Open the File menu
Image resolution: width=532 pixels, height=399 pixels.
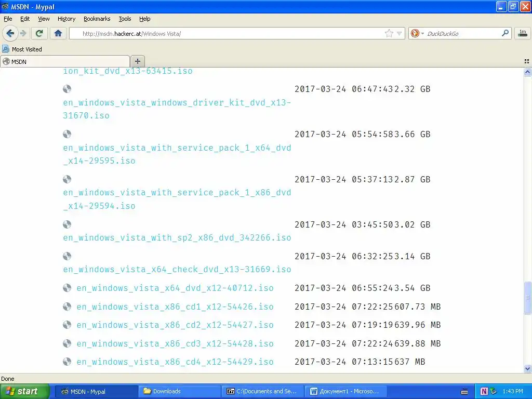[x=8, y=19]
